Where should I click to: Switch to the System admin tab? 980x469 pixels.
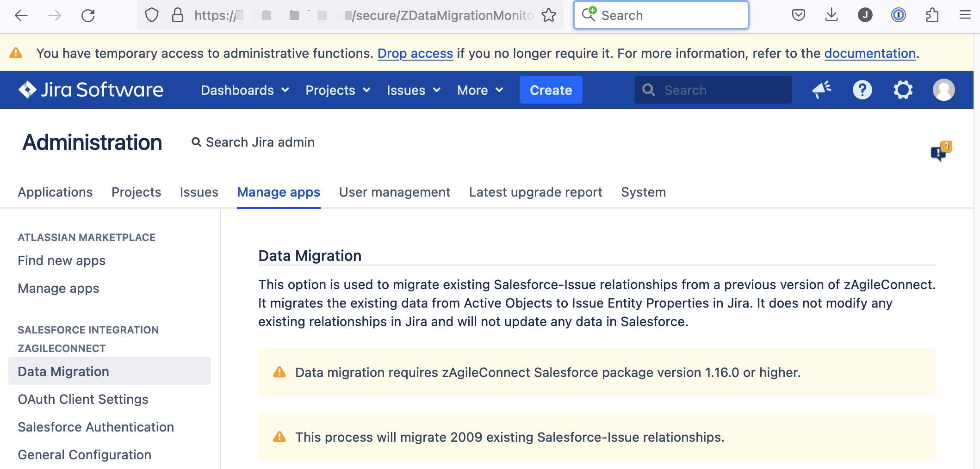(643, 192)
